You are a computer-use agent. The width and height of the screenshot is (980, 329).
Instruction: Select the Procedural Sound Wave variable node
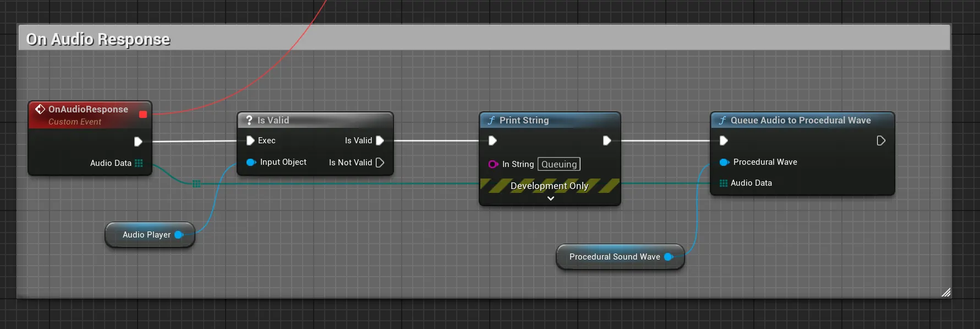(x=620, y=257)
